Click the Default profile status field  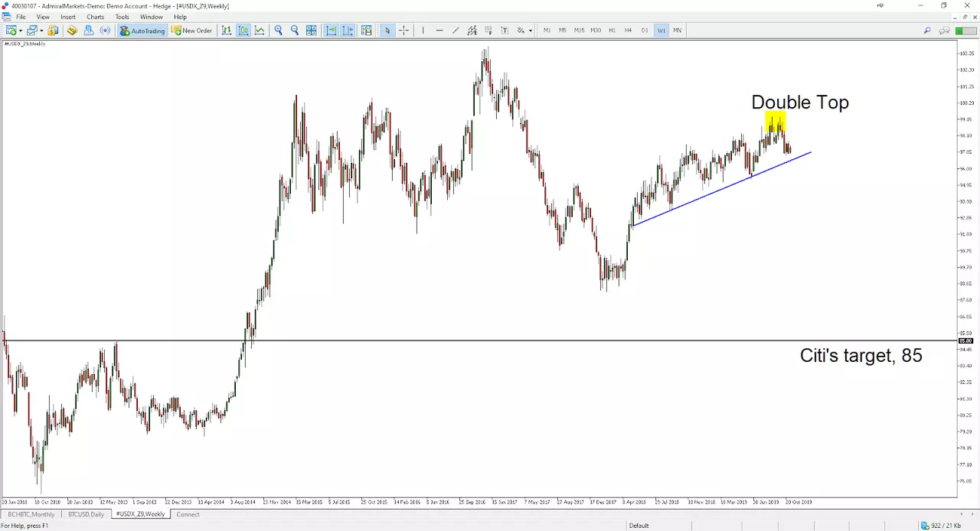[639, 526]
